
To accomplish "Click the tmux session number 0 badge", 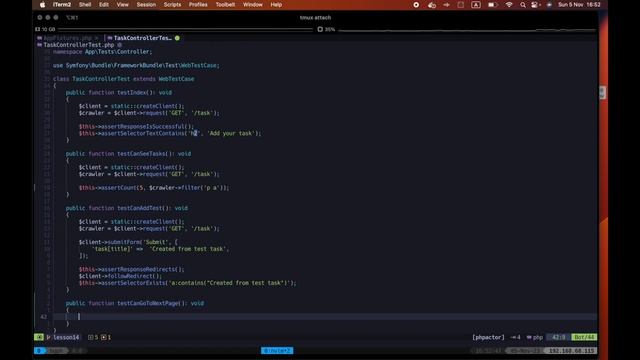I will 39,351.
